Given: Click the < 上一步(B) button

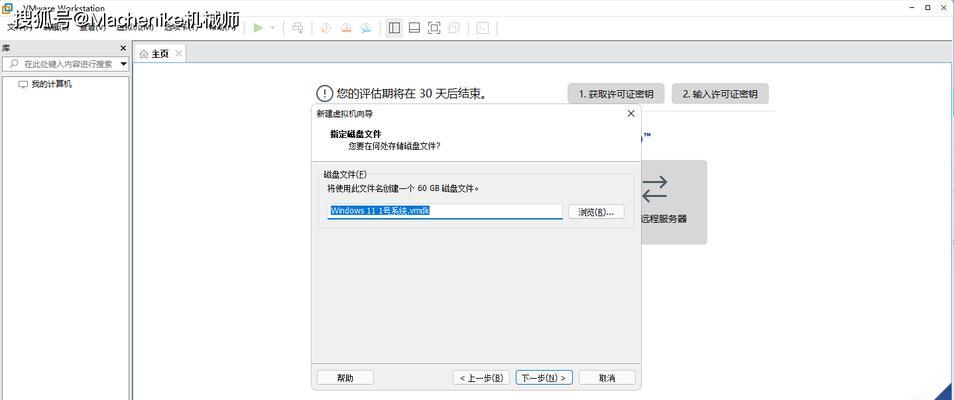Looking at the screenshot, I should (481, 378).
